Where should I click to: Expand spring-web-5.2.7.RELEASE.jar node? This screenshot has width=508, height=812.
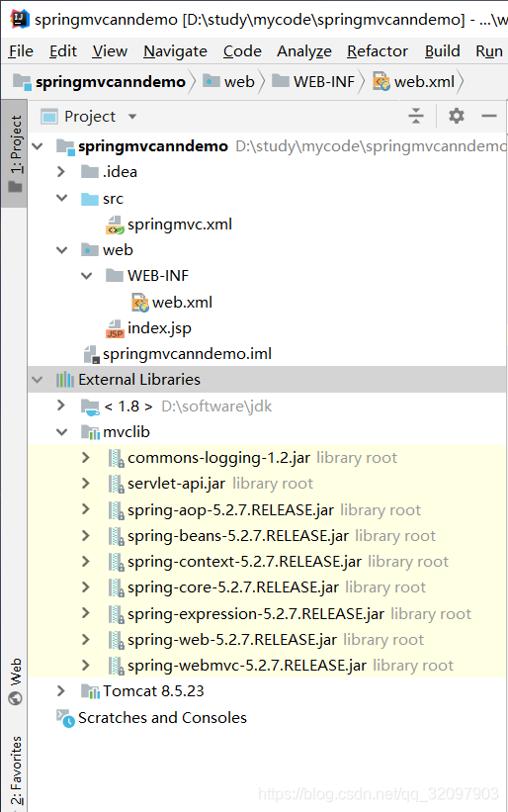tap(86, 640)
